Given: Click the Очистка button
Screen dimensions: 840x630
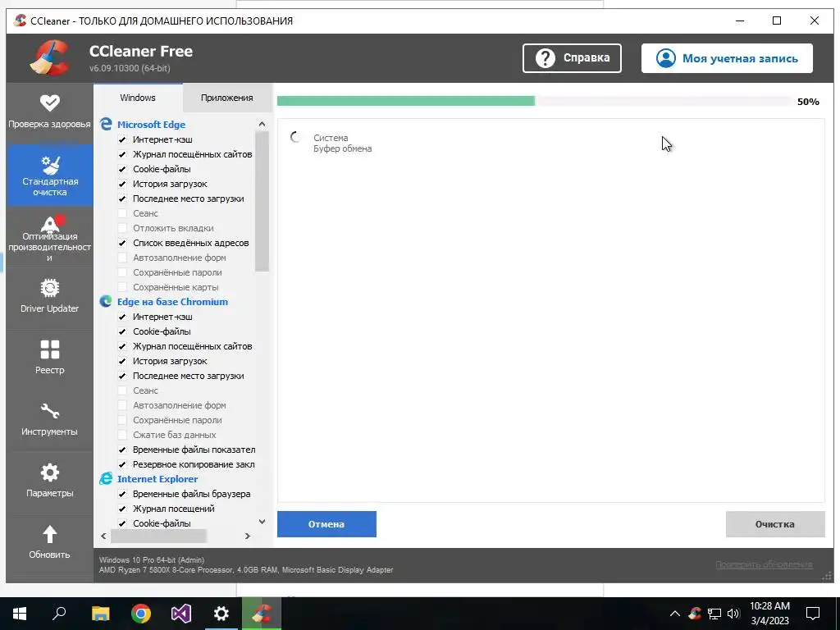Looking at the screenshot, I should coord(775,524).
